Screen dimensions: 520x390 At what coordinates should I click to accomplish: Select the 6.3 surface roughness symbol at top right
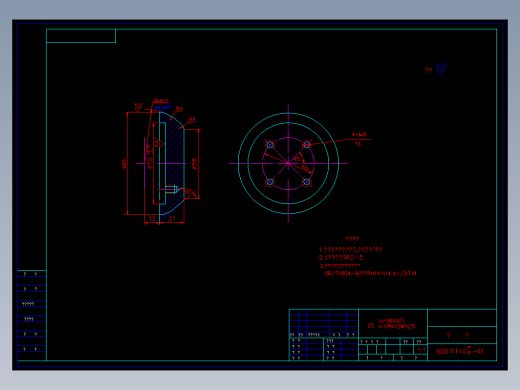point(442,70)
